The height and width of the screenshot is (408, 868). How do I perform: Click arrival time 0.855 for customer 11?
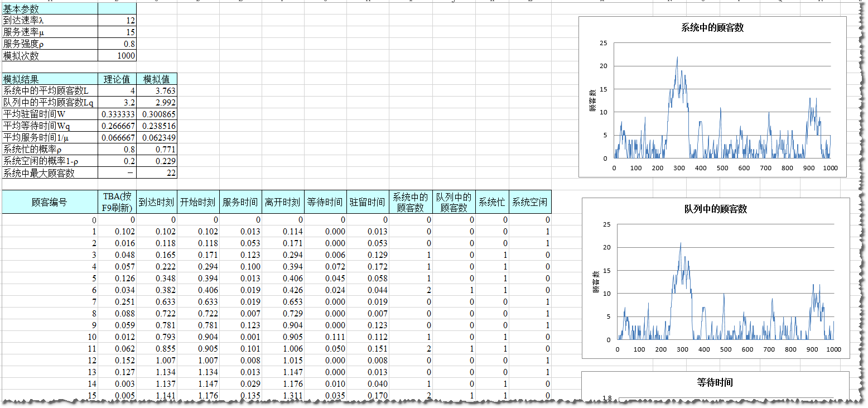point(157,349)
